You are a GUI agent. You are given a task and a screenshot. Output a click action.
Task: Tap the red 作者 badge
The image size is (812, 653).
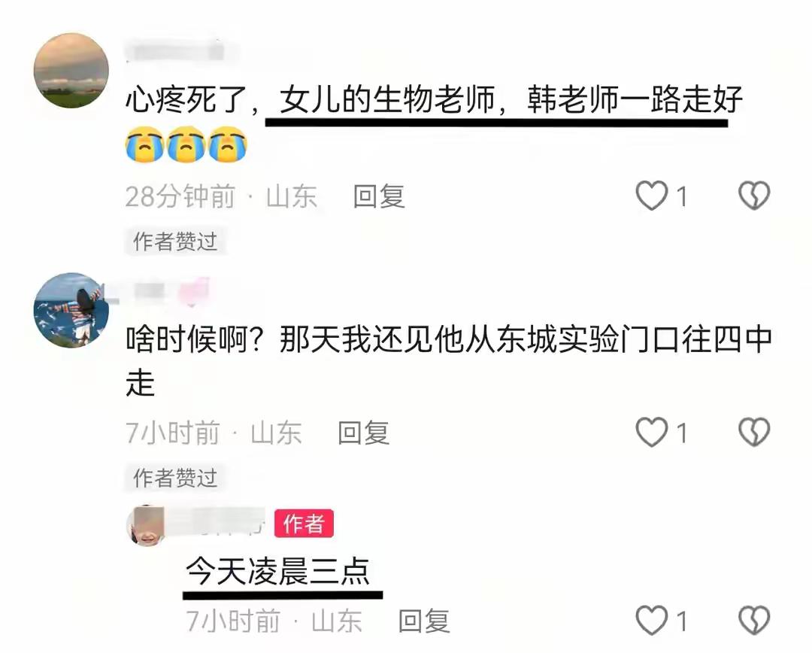[304, 524]
